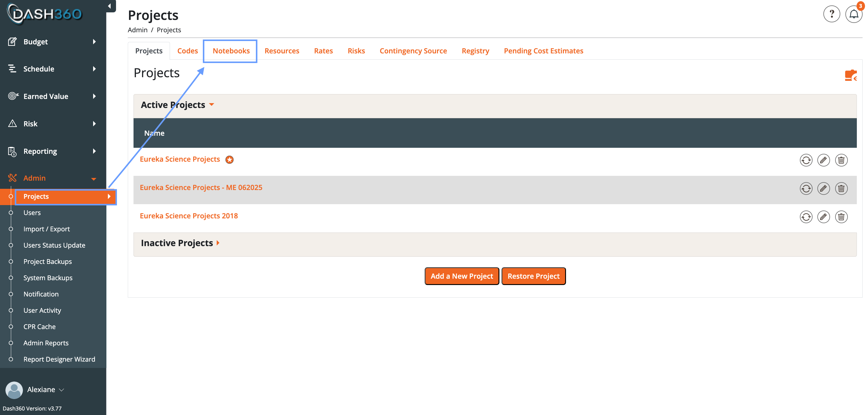Delete Eureka Science Projects 2018
The width and height of the screenshot is (868, 415).
841,217
